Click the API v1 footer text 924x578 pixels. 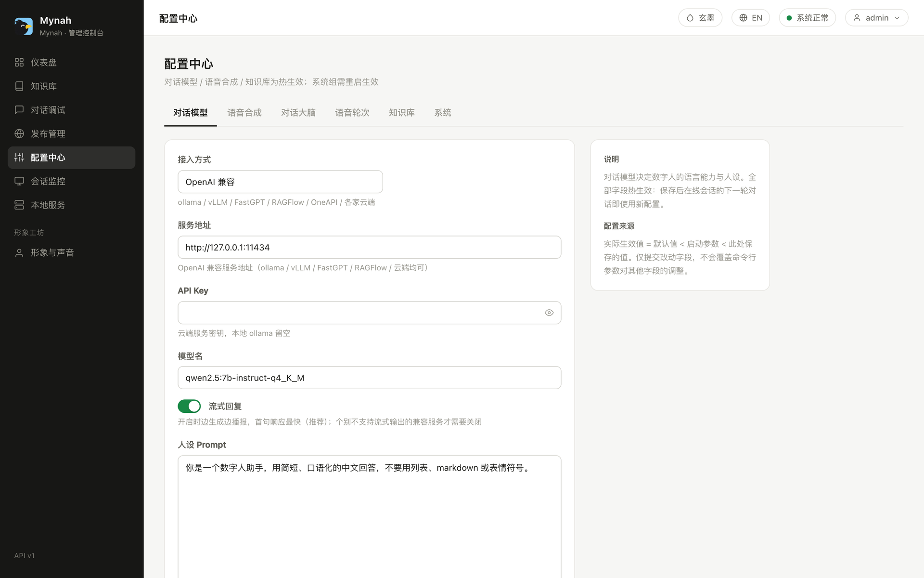(25, 555)
